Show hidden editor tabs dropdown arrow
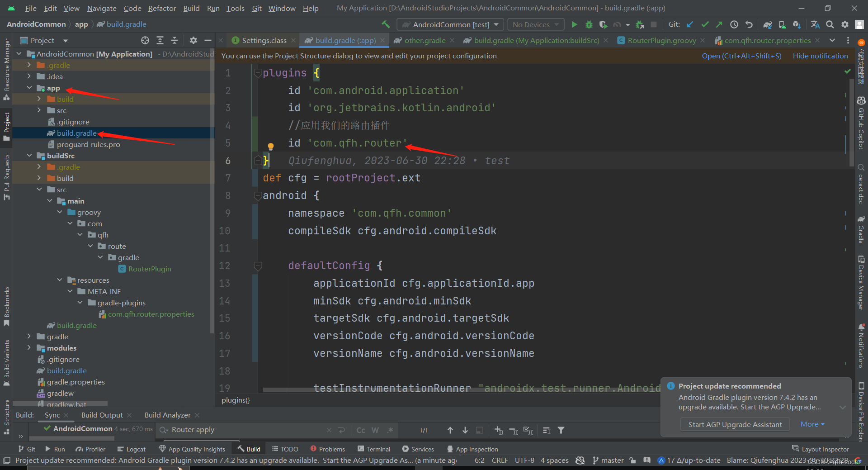This screenshot has height=470, width=868. [832, 40]
